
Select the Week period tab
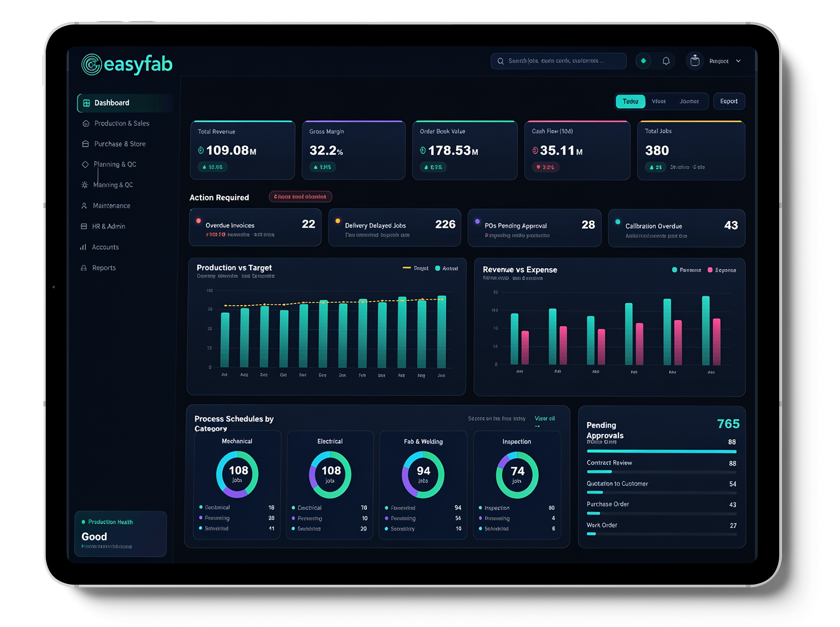coord(659,102)
